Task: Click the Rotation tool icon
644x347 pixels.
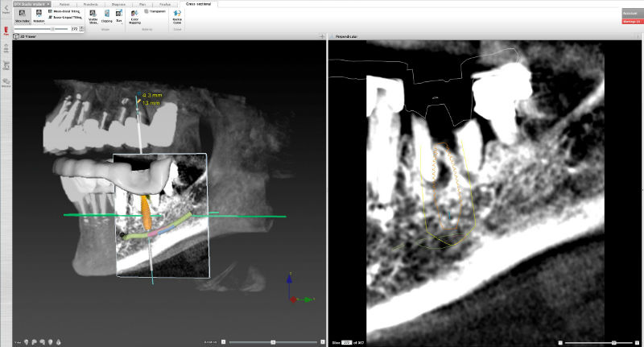Action: [39, 15]
